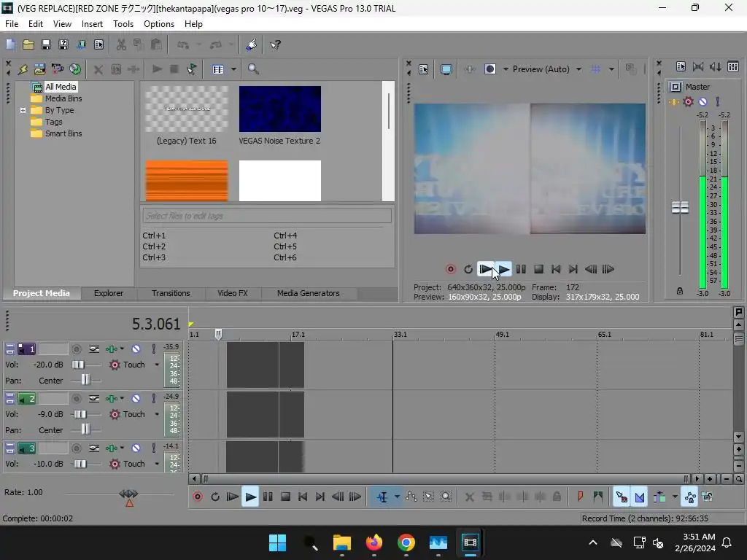Switch to the Media Generators tab
Image resolution: width=747 pixels, height=560 pixels.
point(309,293)
